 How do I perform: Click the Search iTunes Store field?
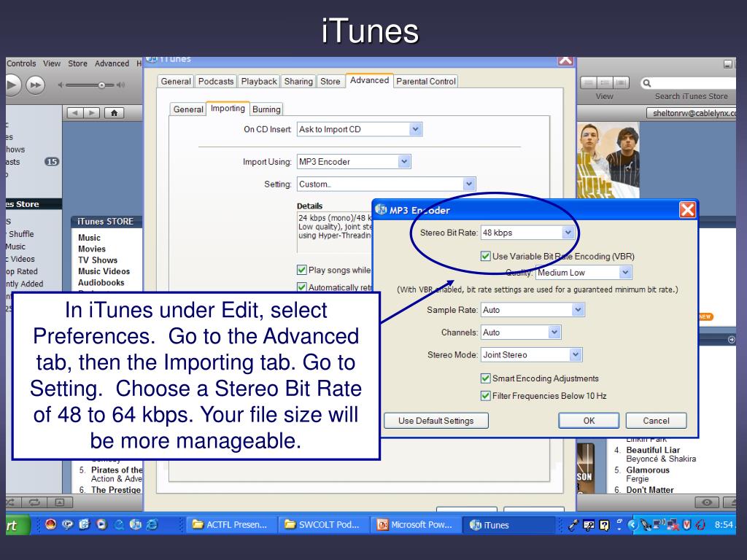click(689, 83)
